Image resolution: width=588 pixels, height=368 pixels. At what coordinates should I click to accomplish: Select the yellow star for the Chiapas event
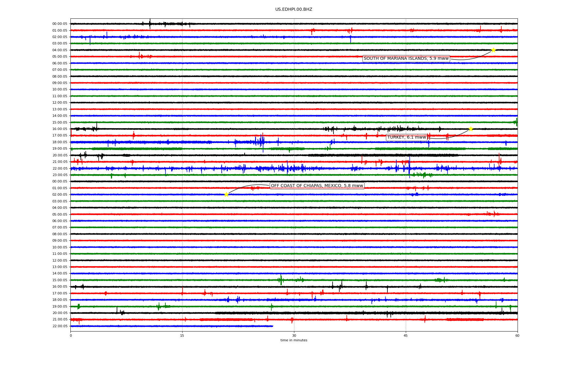pos(226,194)
